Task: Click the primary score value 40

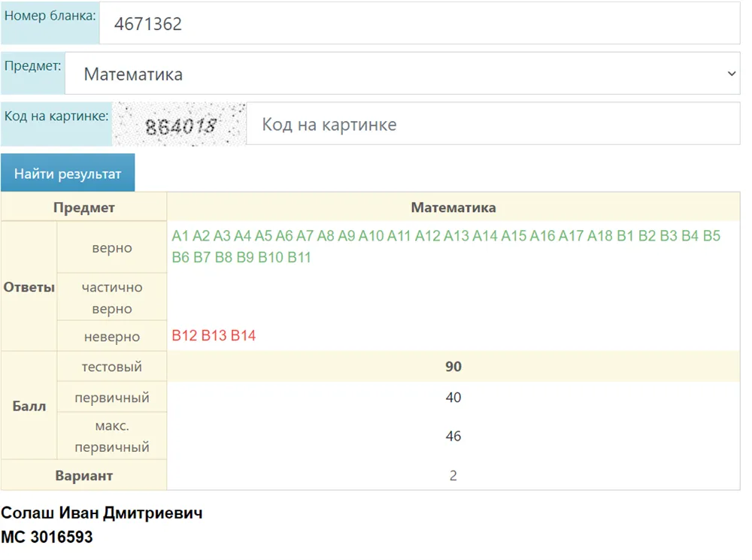Action: coord(453,398)
